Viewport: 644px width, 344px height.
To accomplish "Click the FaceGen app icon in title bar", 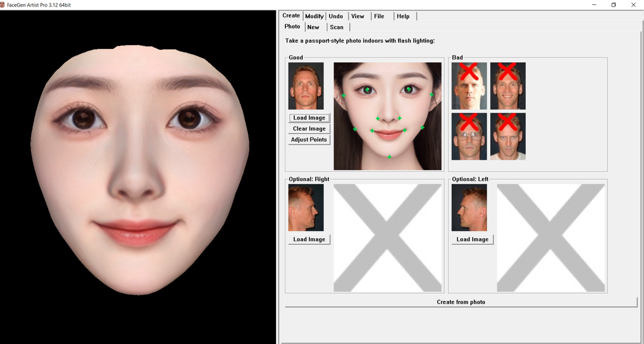I will click(x=3, y=5).
